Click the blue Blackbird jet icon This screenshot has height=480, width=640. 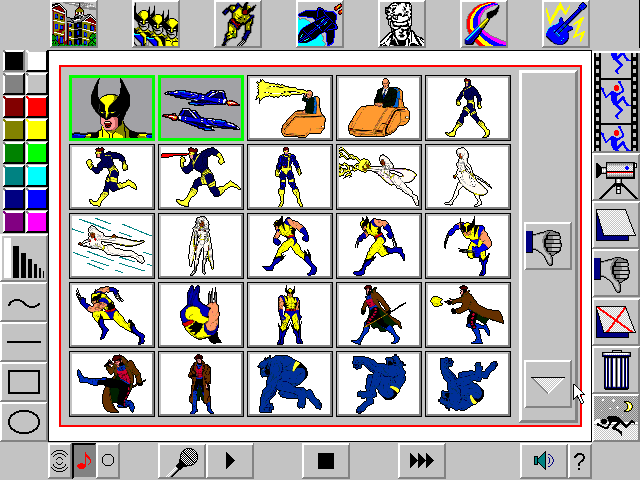tap(320, 24)
